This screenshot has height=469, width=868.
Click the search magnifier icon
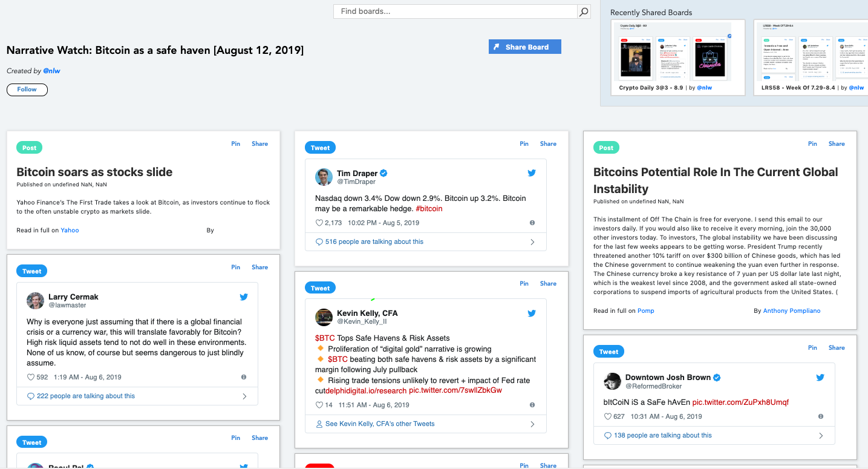click(x=584, y=11)
